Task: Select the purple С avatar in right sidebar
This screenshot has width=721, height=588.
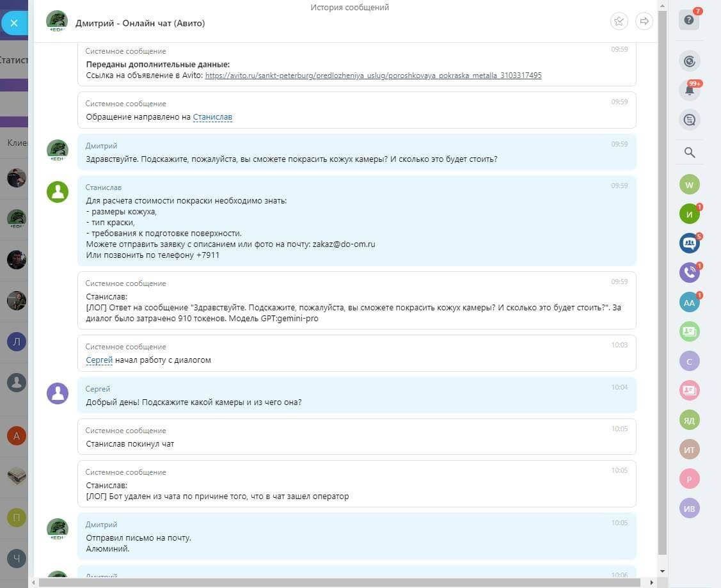Action: click(x=689, y=362)
